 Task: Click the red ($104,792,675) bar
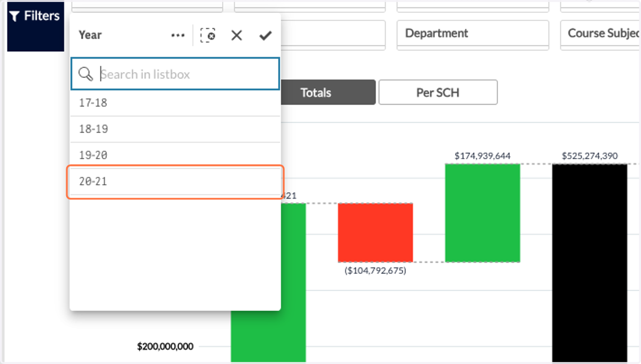(375, 232)
